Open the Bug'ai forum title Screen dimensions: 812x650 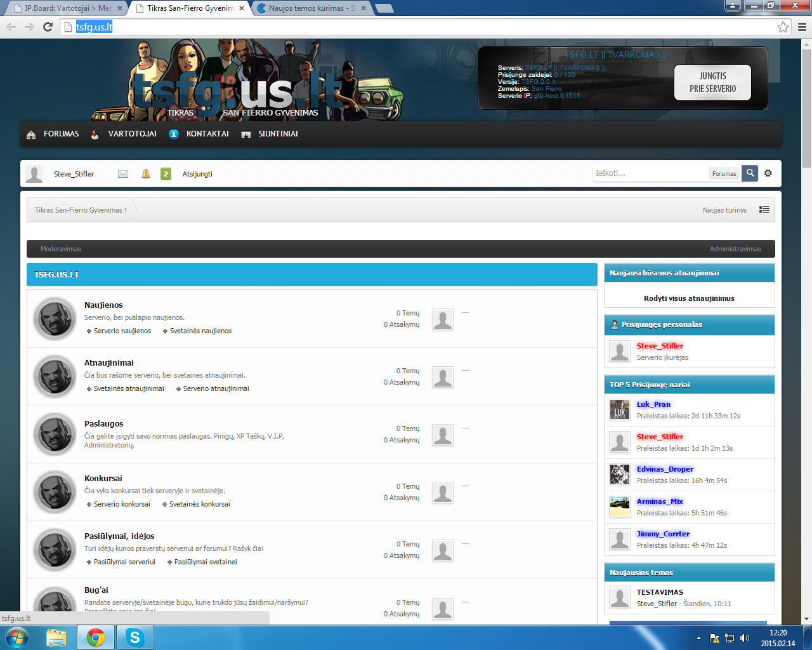click(96, 590)
